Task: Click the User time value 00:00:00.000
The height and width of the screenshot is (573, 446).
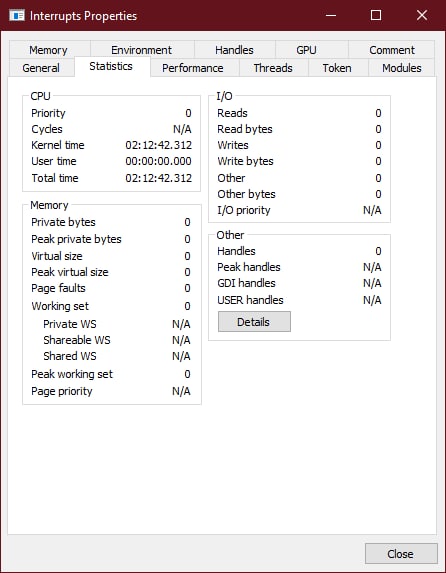Action: click(158, 161)
